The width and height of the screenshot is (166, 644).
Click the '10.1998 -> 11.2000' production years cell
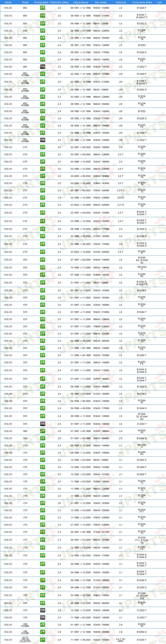coord(81,268)
